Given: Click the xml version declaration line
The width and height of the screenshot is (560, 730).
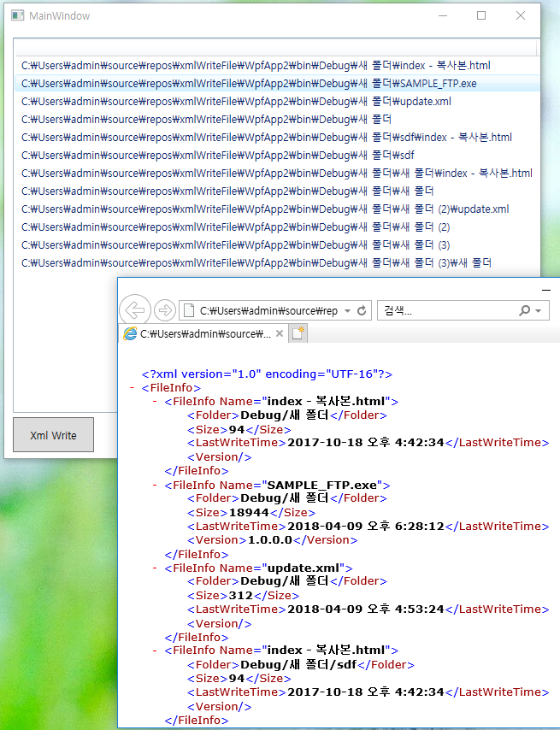Looking at the screenshot, I should [x=267, y=374].
